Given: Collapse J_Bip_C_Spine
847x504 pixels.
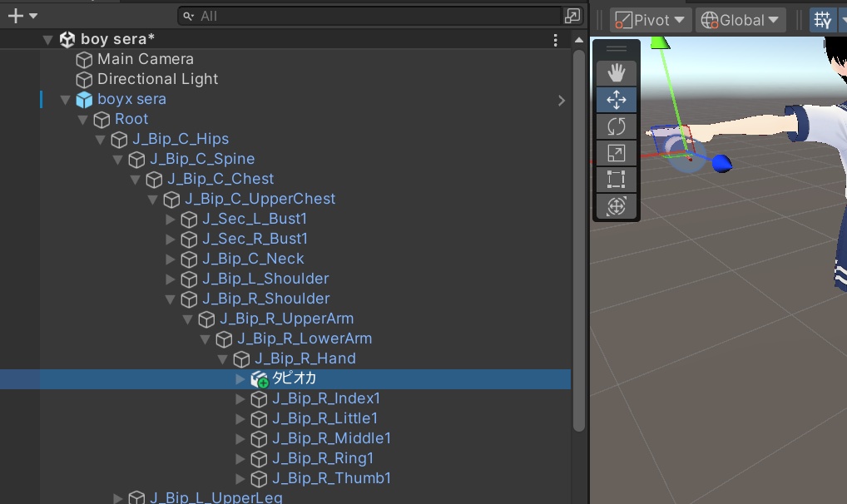Looking at the screenshot, I should pos(118,160).
